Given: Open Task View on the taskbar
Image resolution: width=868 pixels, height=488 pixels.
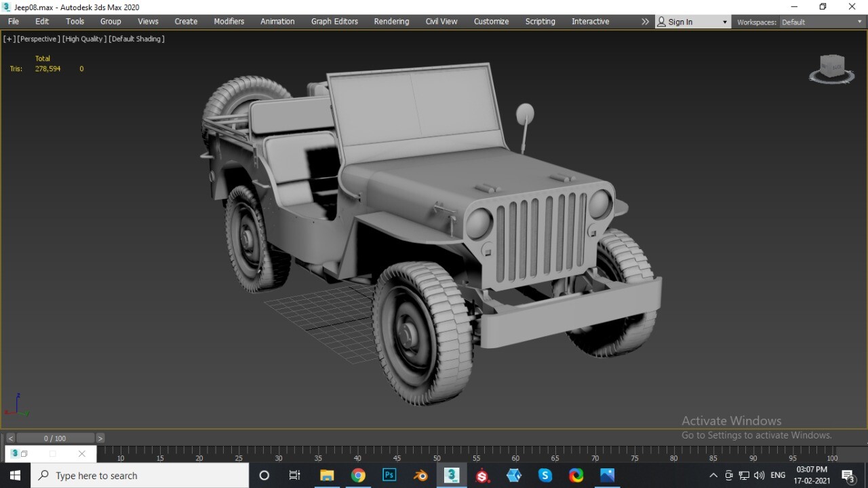Looking at the screenshot, I should pos(294,476).
